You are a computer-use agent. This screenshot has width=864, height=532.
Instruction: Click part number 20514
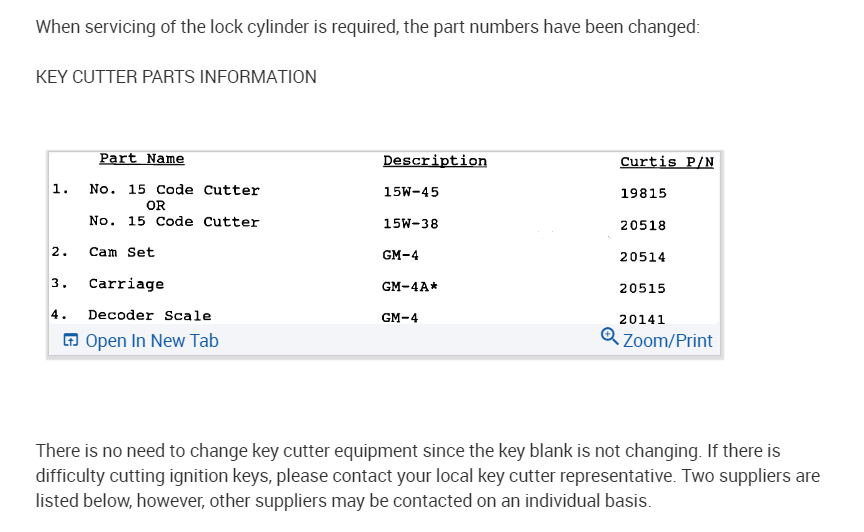point(643,257)
